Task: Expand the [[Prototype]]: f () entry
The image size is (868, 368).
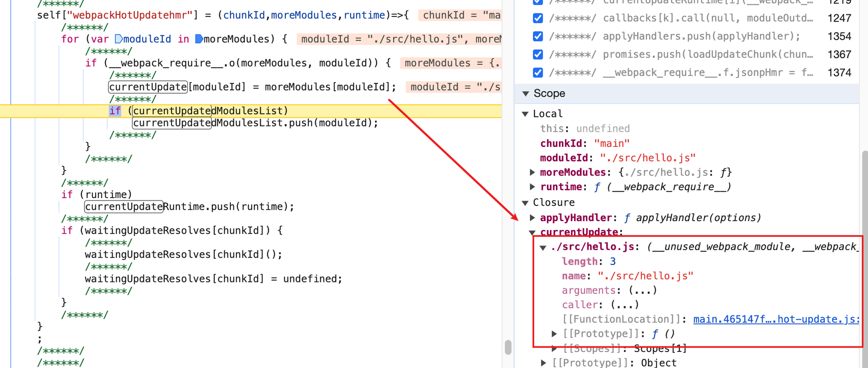Action: (x=554, y=334)
